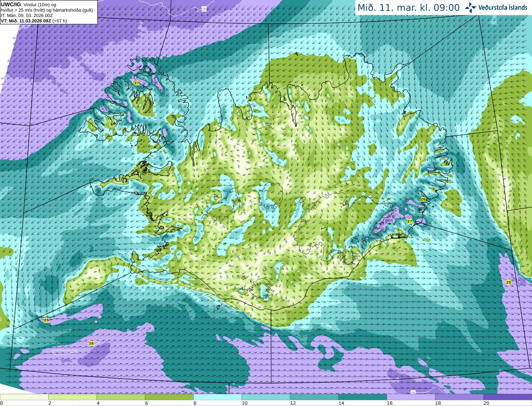
Task: Click the legend scale value 6
Action: (146, 403)
